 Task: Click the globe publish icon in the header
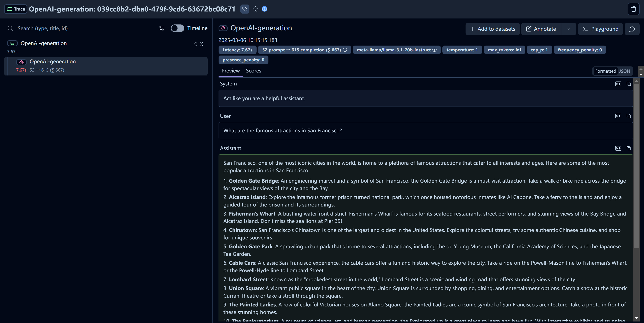click(x=264, y=9)
